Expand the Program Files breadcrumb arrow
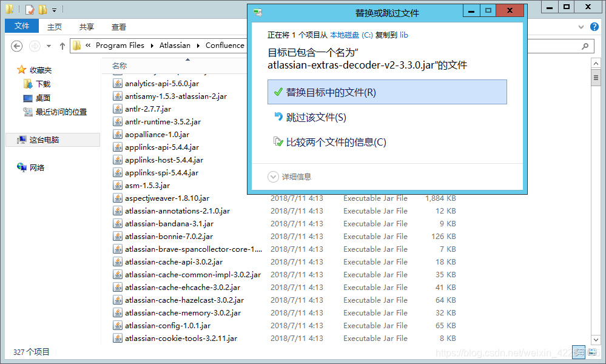The height and width of the screenshot is (364, 606). click(x=152, y=45)
